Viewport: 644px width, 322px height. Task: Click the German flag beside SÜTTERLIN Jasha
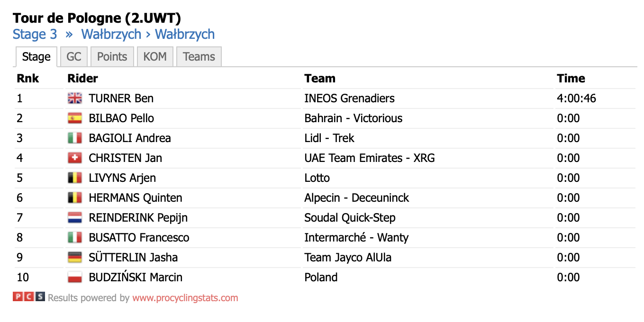(75, 258)
